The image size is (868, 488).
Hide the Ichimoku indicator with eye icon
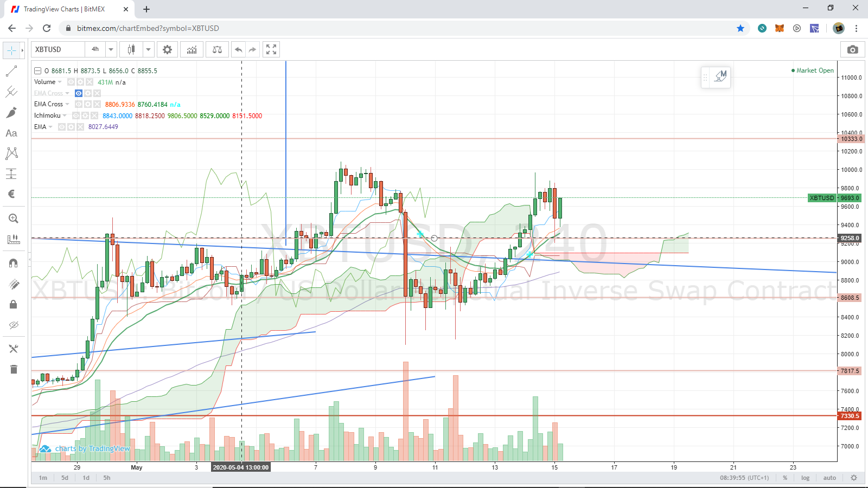[x=76, y=115]
